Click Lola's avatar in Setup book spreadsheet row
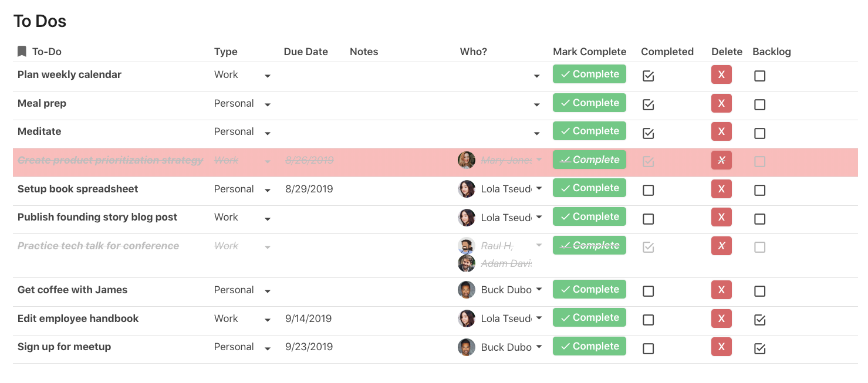 (x=467, y=189)
